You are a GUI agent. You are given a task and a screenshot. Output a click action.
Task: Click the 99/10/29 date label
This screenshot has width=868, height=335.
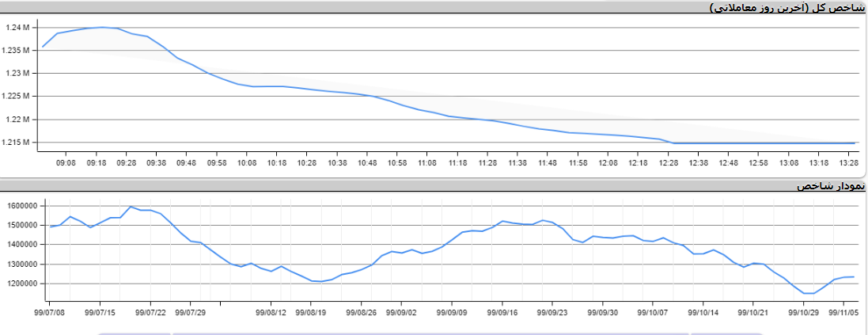(803, 313)
